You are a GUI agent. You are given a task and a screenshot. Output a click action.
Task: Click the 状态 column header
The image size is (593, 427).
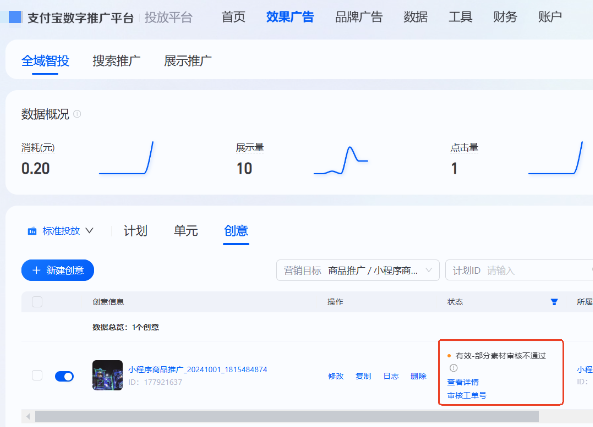point(455,302)
